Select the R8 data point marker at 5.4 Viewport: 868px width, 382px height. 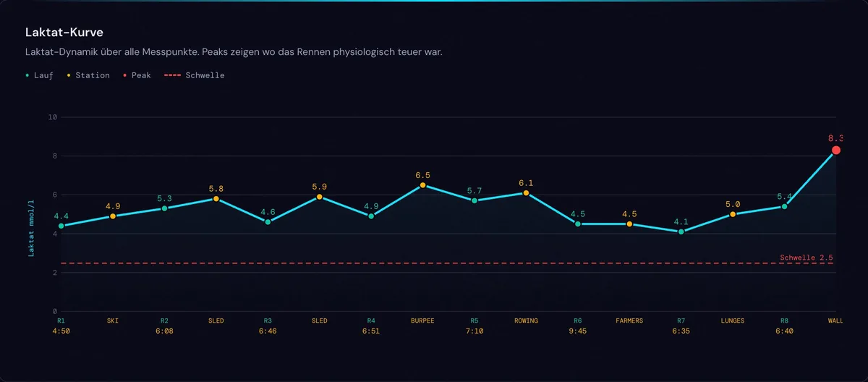coord(784,206)
